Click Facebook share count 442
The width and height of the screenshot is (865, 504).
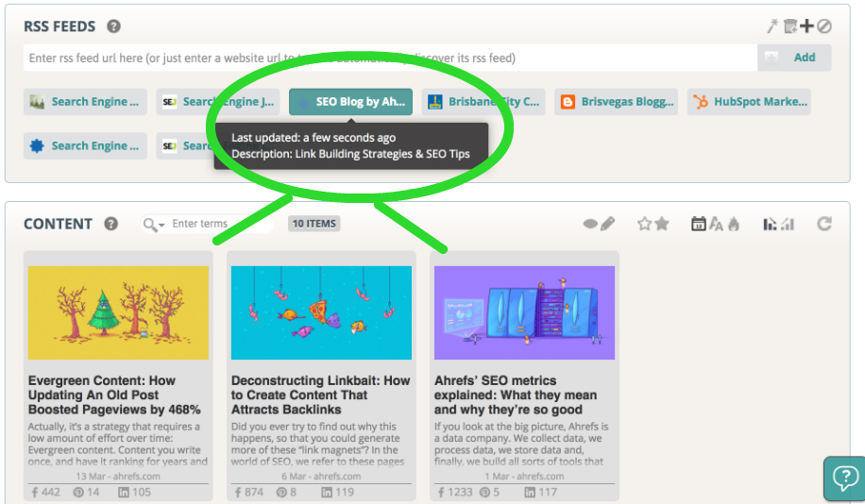tap(45, 492)
